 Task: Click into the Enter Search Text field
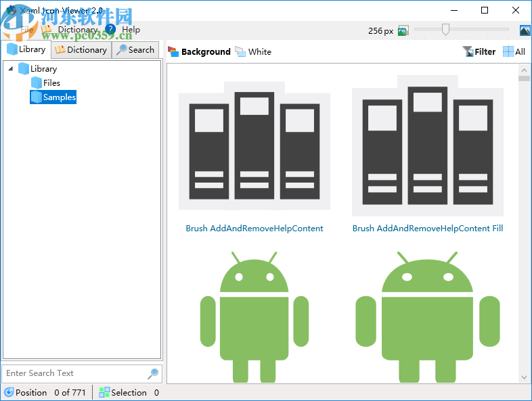pos(75,373)
